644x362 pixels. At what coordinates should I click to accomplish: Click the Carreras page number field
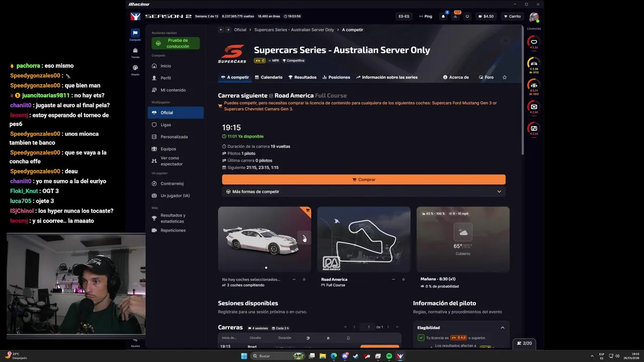tap(368, 327)
